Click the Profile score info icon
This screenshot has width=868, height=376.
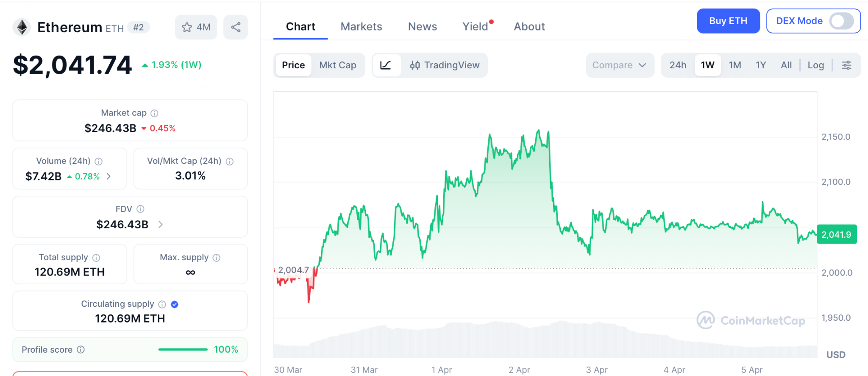click(81, 350)
